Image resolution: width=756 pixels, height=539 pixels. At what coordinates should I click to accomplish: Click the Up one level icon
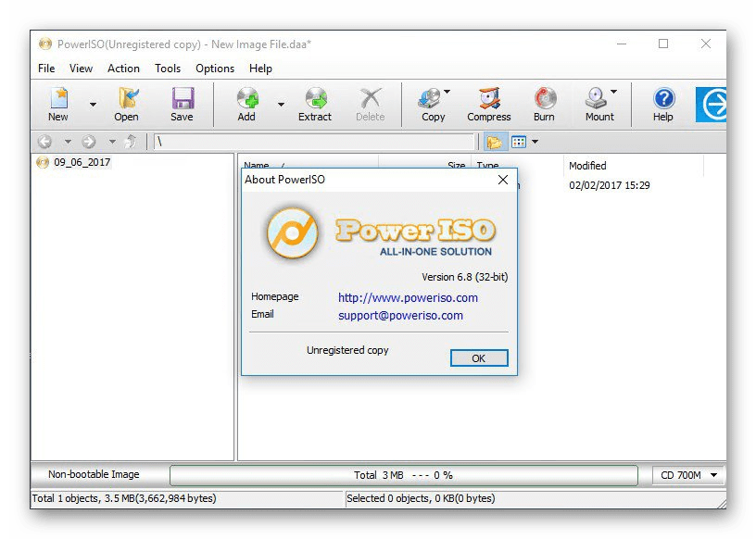click(131, 142)
